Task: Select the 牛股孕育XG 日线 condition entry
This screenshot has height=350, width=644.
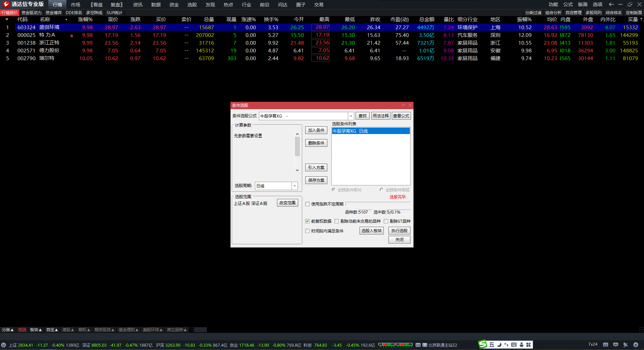Action: click(x=371, y=131)
